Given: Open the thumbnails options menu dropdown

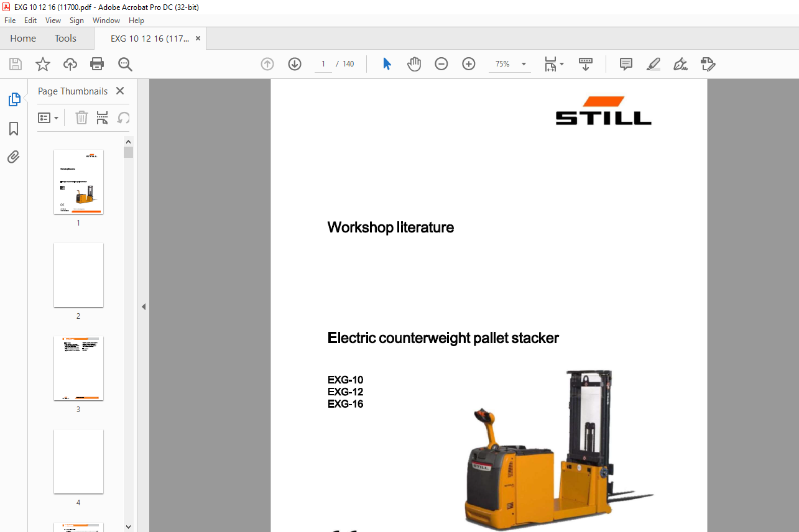Looking at the screenshot, I should (48, 117).
